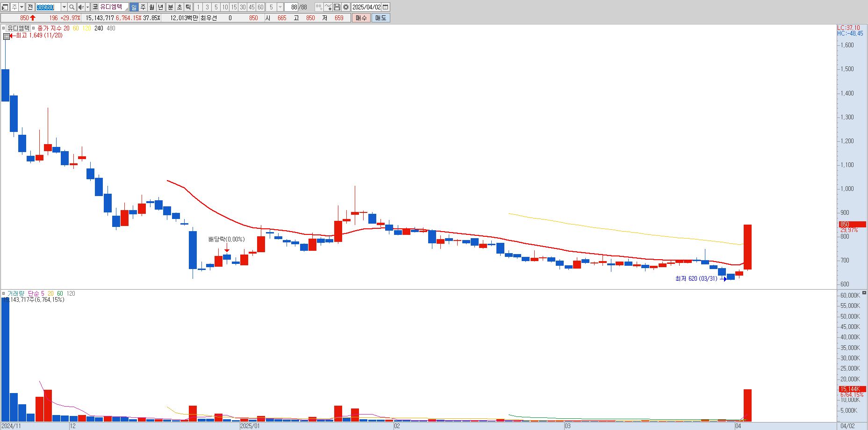Switch to yearly (년) chart period

click(161, 7)
